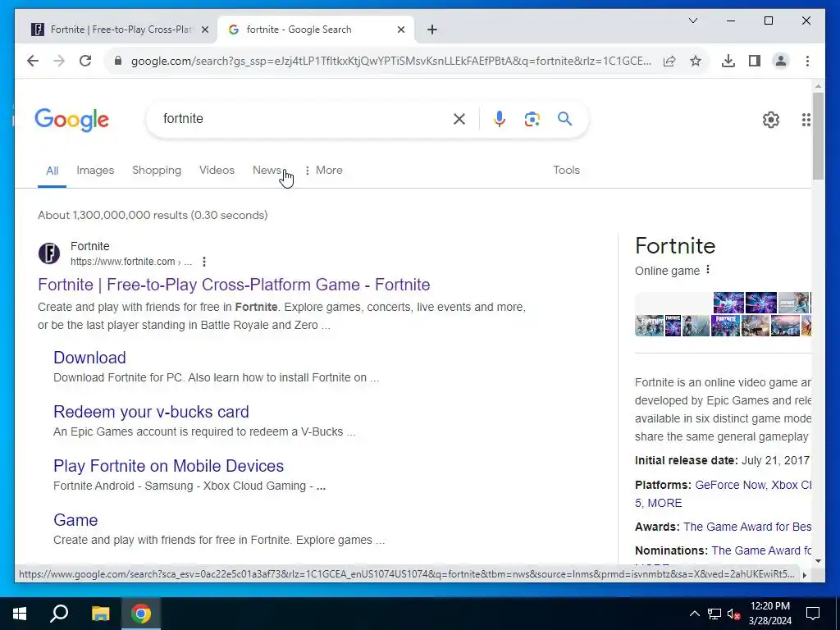Click the muted volume tray icon
This screenshot has width=840, height=630.
(734, 614)
